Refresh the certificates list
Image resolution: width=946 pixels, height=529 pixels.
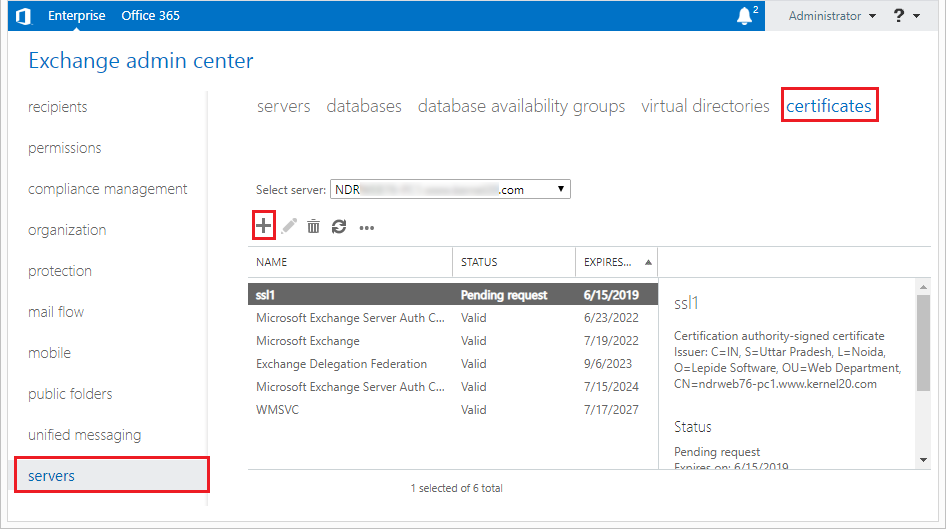339,227
